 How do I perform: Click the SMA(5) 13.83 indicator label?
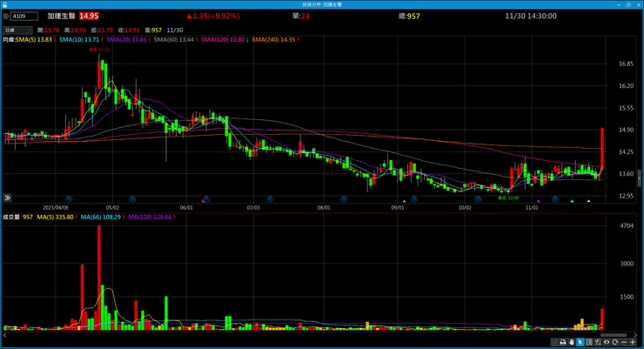tap(34, 39)
